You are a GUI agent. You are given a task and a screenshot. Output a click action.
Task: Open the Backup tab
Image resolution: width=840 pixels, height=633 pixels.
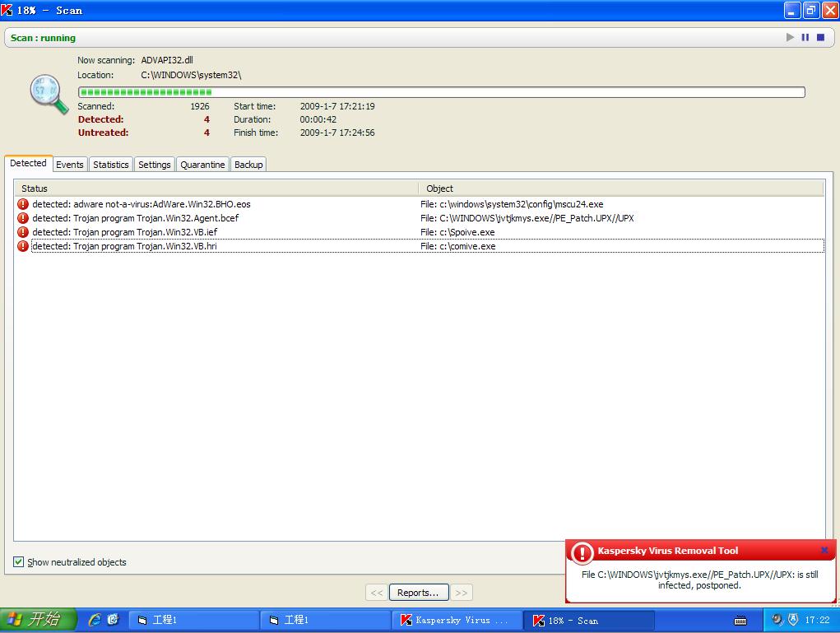pyautogui.click(x=248, y=165)
